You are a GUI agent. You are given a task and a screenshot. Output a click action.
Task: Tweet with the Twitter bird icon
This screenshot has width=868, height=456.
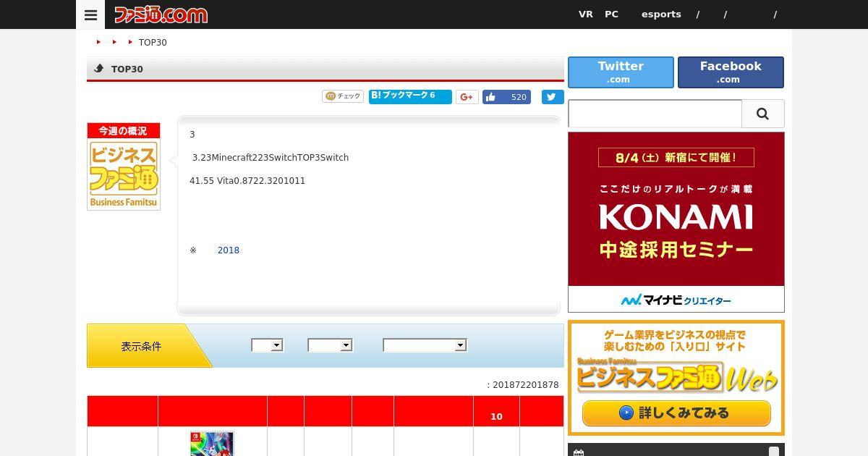pyautogui.click(x=553, y=97)
